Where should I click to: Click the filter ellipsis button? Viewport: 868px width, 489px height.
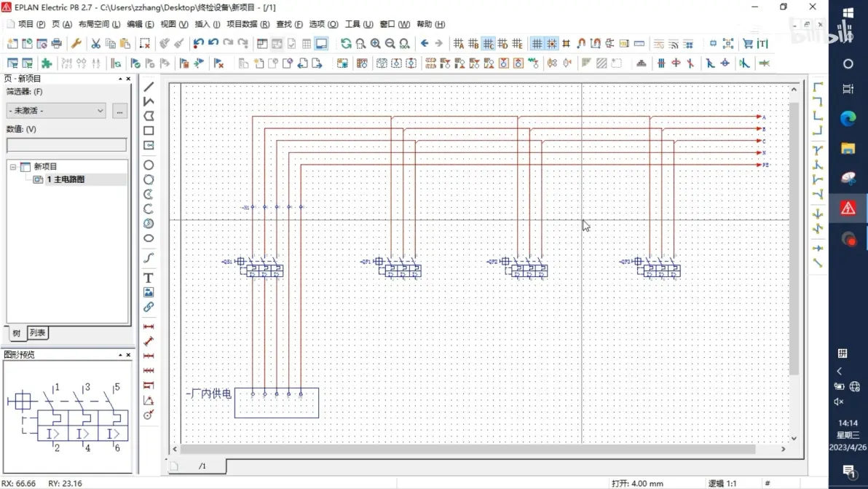click(x=119, y=111)
